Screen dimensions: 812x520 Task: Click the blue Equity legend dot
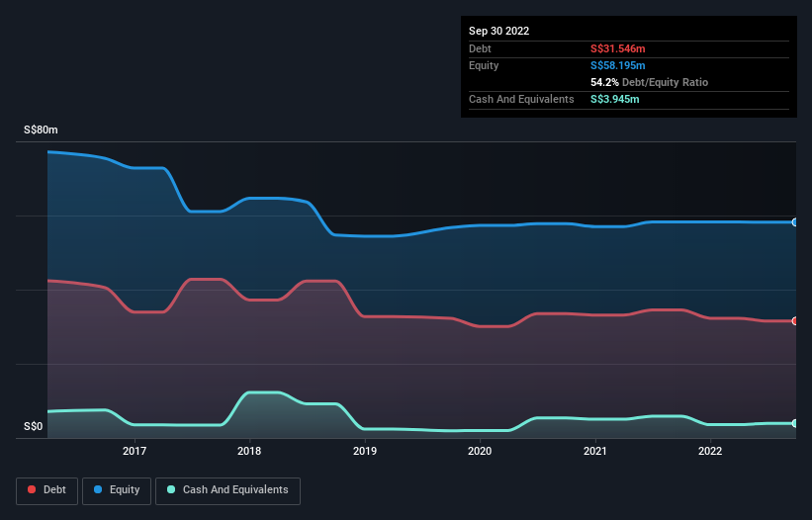coord(98,489)
